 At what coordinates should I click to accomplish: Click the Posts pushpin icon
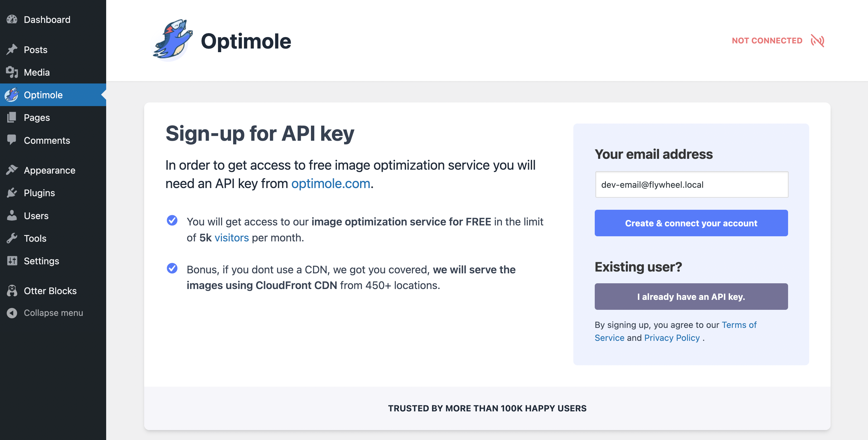tap(12, 49)
